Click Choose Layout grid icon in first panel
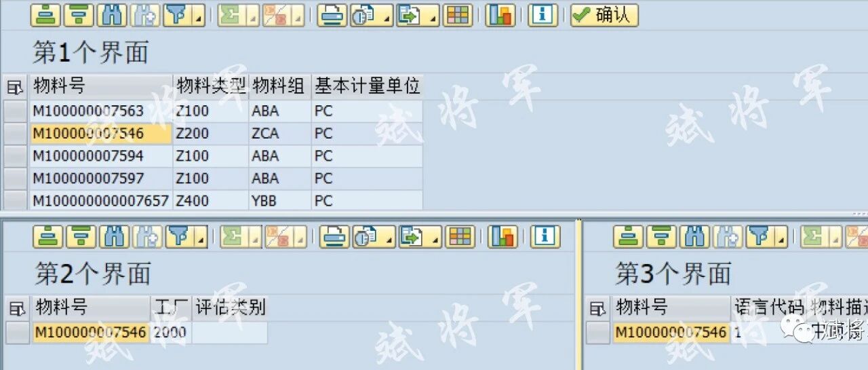868x370 pixels. (x=458, y=15)
